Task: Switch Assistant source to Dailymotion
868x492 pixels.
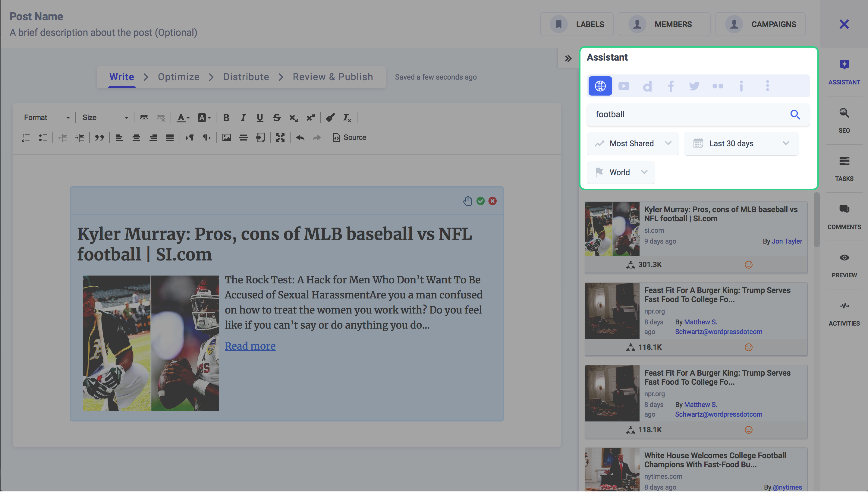Action: coord(647,86)
